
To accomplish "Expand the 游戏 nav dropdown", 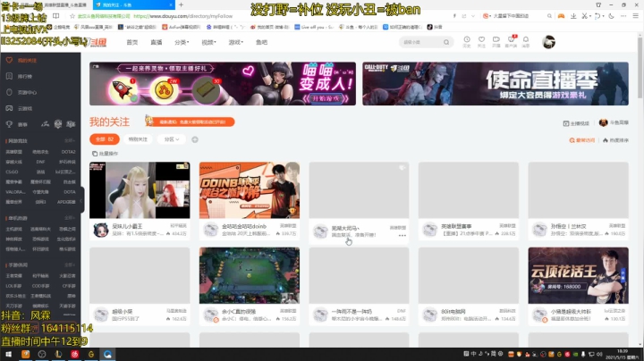I will click(236, 42).
